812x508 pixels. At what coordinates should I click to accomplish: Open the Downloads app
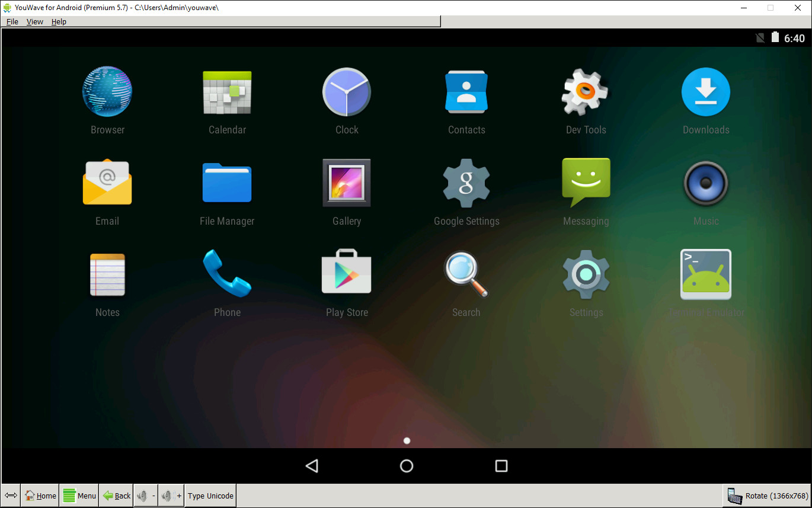click(706, 92)
